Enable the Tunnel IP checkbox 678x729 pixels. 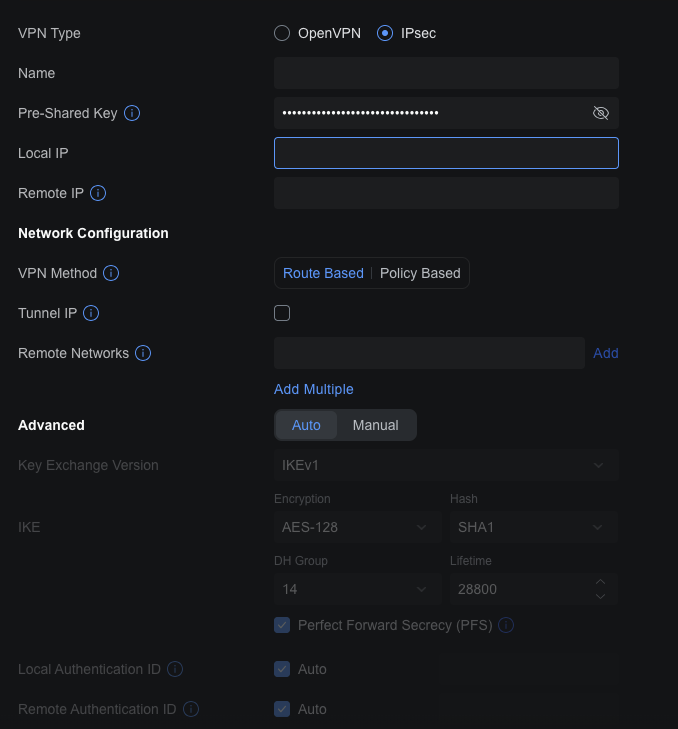[282, 313]
